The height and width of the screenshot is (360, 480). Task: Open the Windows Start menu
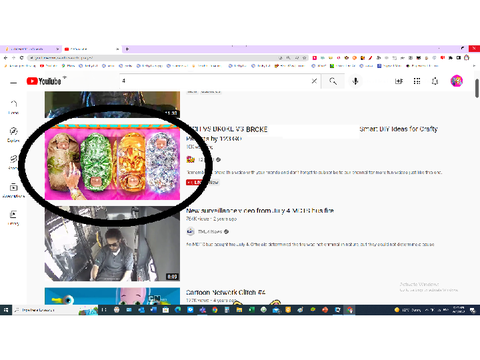(6, 310)
